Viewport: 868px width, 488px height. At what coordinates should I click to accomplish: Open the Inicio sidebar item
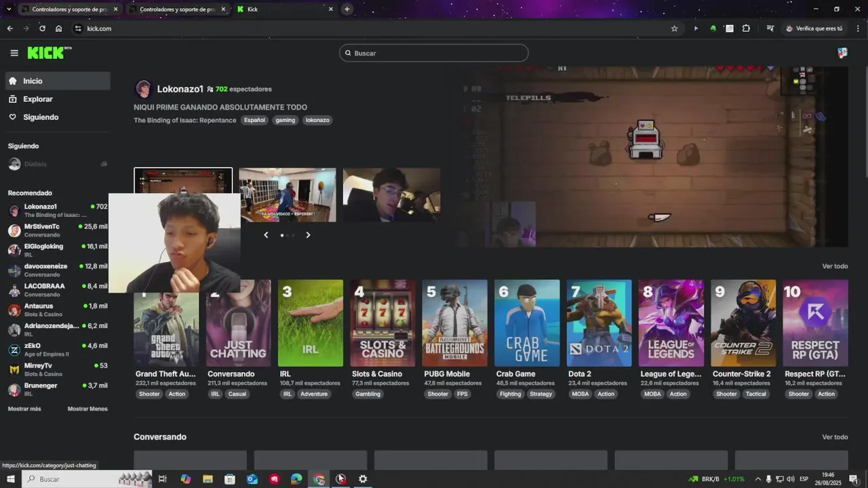(x=58, y=81)
